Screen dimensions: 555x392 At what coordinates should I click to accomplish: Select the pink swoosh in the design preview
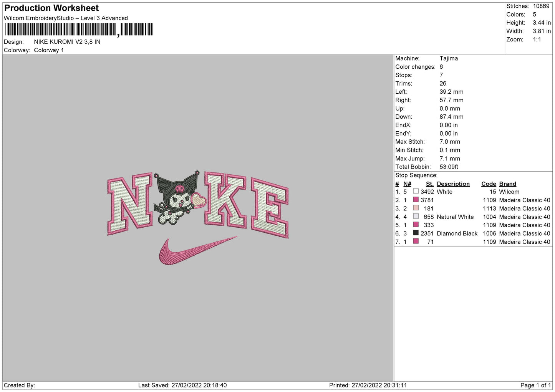coord(198,251)
